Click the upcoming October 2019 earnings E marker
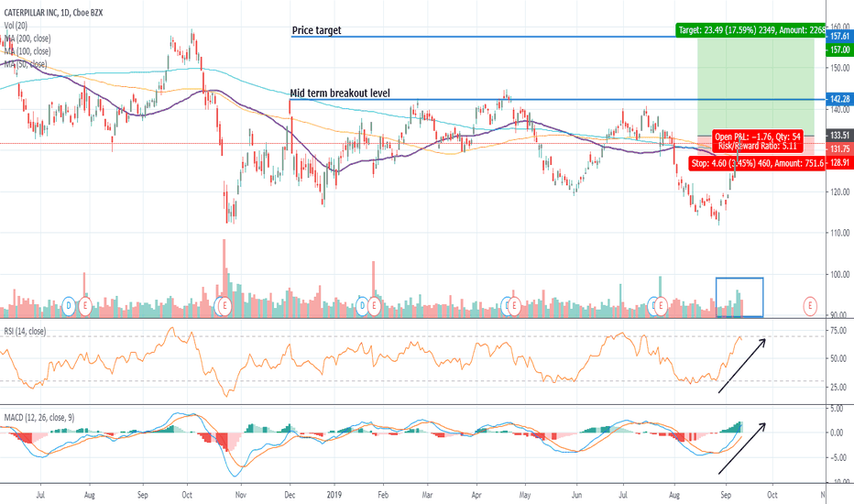This screenshot has height=504, width=854. click(810, 306)
